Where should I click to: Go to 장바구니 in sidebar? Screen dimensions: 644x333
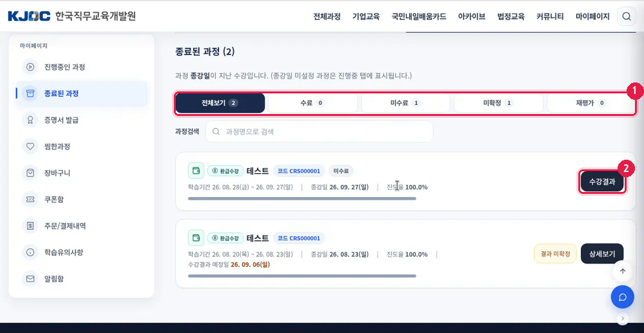click(81, 173)
